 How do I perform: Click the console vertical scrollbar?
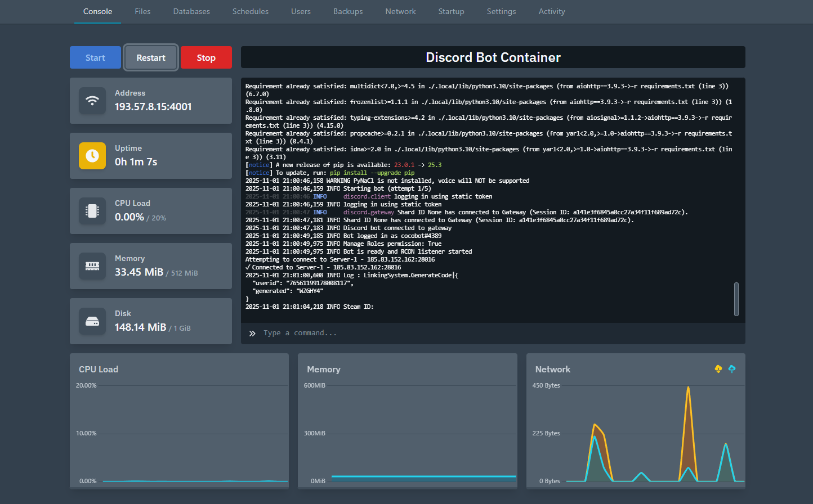(736, 299)
